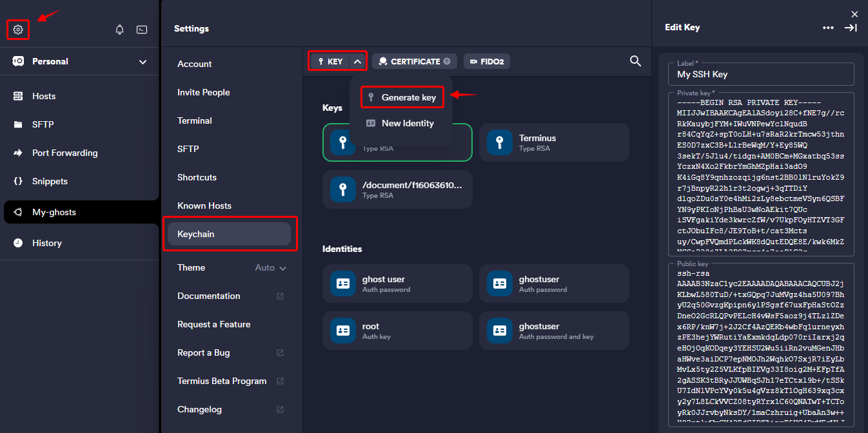
Task: Click the root identity card icon
Action: (x=341, y=331)
